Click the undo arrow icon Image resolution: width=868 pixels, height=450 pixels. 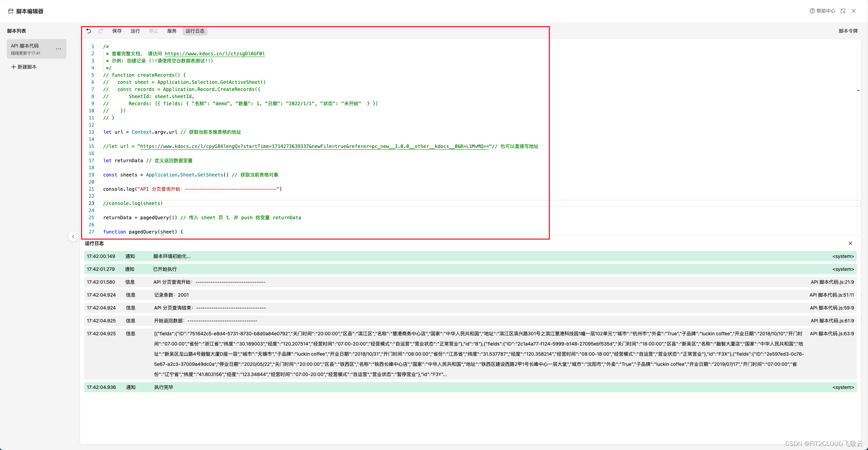pos(89,31)
